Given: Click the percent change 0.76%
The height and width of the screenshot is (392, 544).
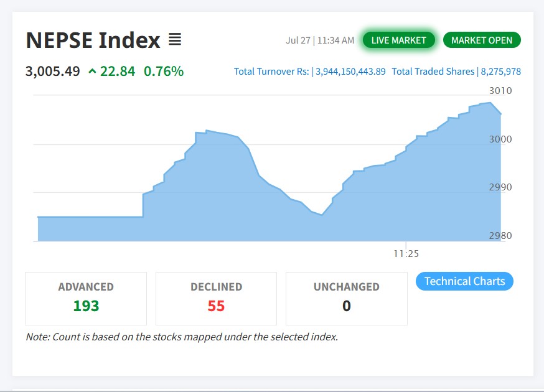Looking at the screenshot, I should coord(164,72).
